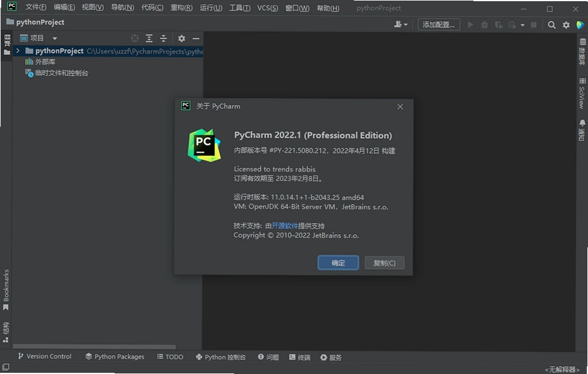Open the Python Packages tool tab

point(115,356)
